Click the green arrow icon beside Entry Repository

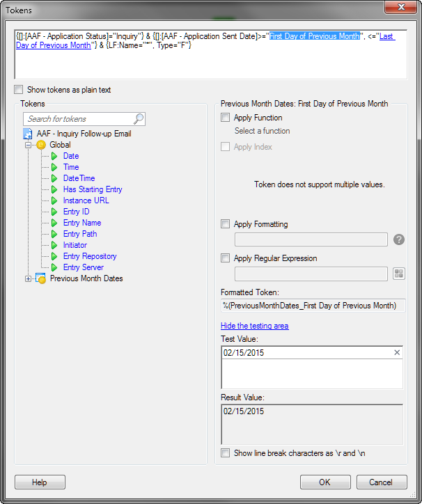pyautogui.click(x=54, y=256)
